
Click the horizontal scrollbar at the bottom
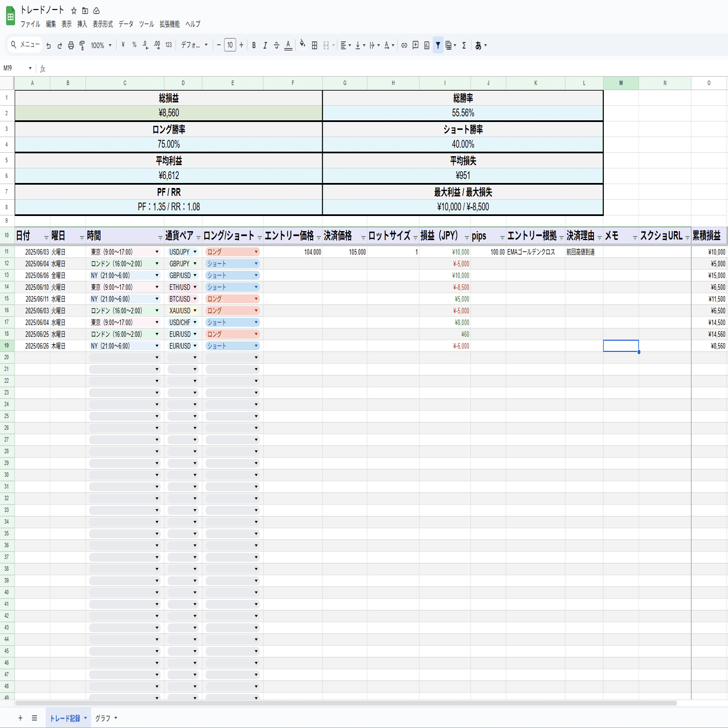coord(346,703)
